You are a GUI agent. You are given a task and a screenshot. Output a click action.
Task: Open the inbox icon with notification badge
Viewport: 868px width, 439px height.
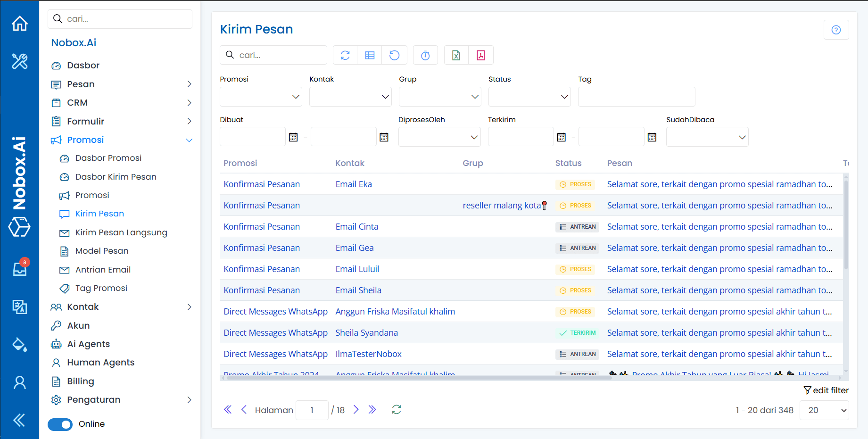[19, 269]
